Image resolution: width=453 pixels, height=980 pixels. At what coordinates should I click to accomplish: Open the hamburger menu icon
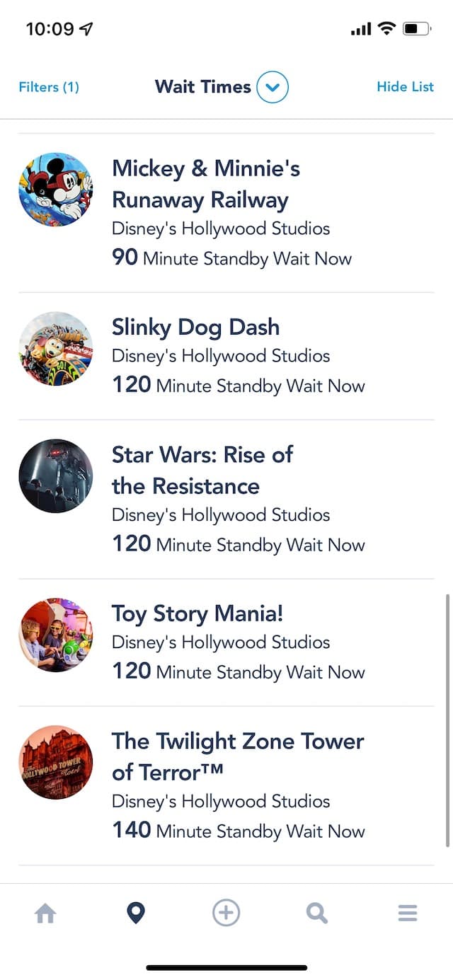pyautogui.click(x=408, y=913)
